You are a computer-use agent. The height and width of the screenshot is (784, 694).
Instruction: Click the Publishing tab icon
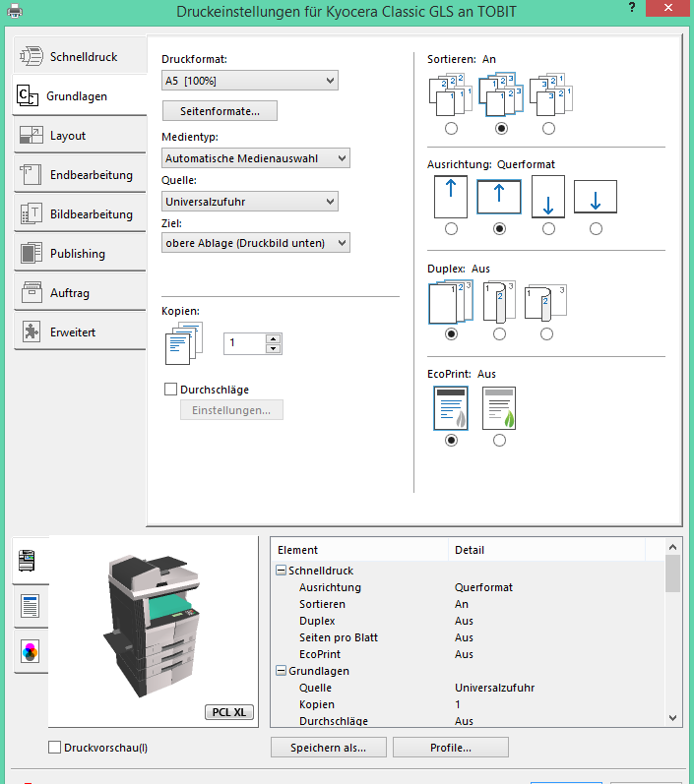tap(32, 253)
